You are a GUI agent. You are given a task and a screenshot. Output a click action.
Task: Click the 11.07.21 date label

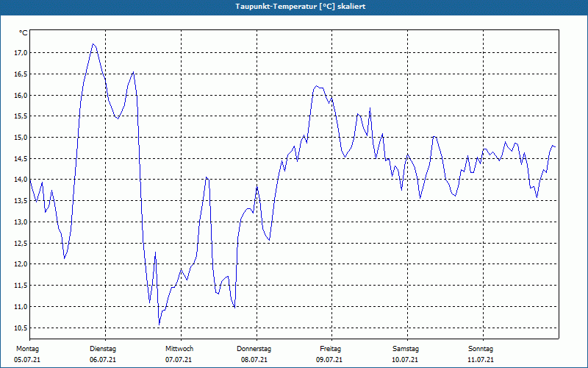[481, 360]
